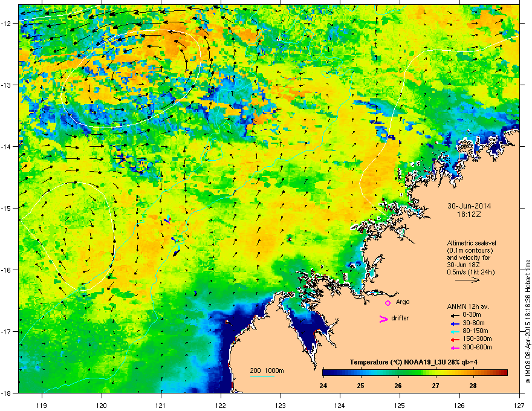Screen dimensions: 532x411
Task: Click the colorbar tick value 24
Action: [x=323, y=386]
